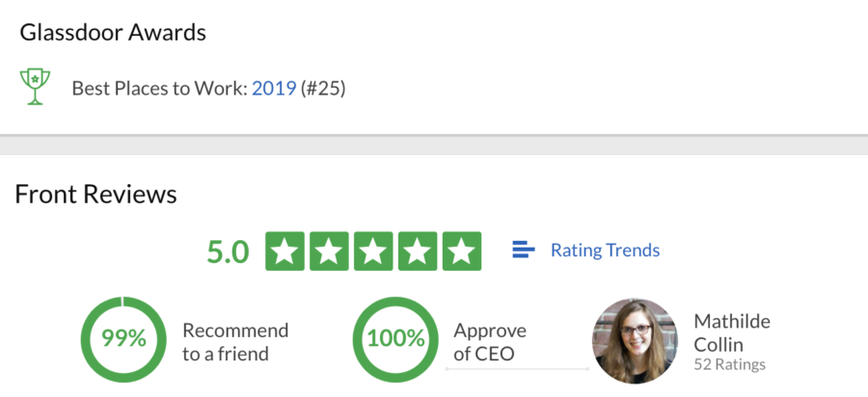Click the 99% recommend circle chart

(x=123, y=339)
